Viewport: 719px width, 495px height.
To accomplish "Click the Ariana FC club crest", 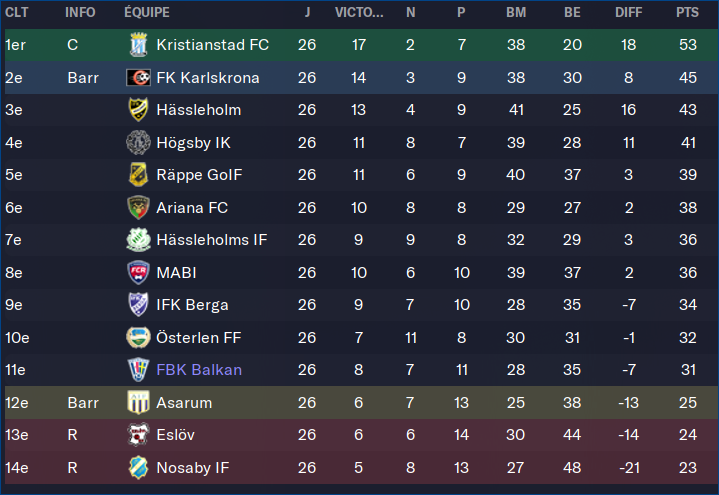I will coord(138,208).
